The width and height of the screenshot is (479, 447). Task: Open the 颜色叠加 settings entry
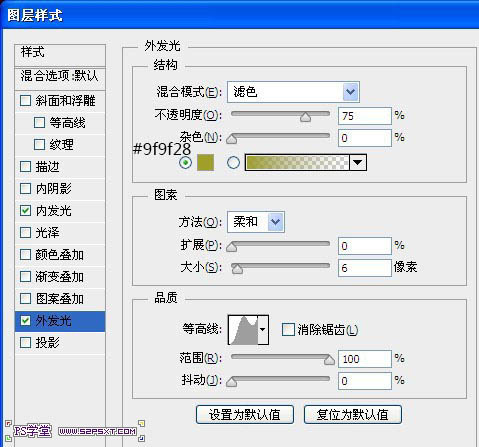pos(60,255)
